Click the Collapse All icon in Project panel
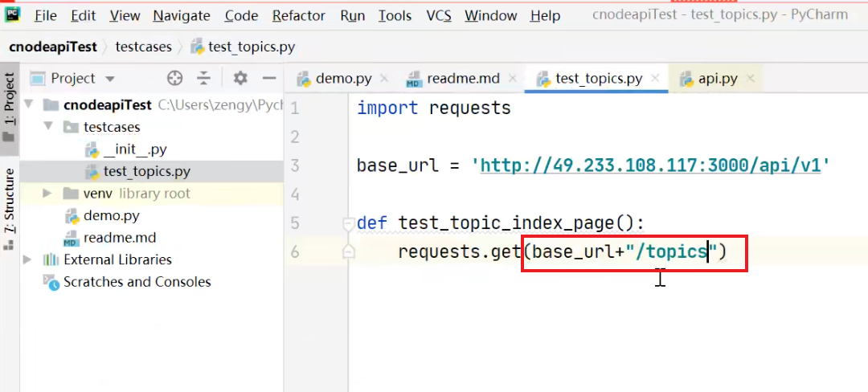This screenshot has height=392, width=868. click(x=204, y=79)
